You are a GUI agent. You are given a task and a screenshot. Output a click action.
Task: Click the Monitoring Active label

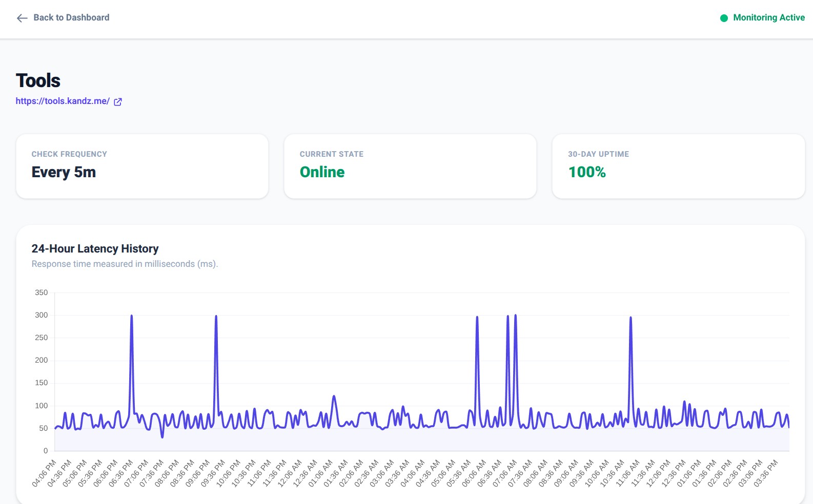pos(769,17)
